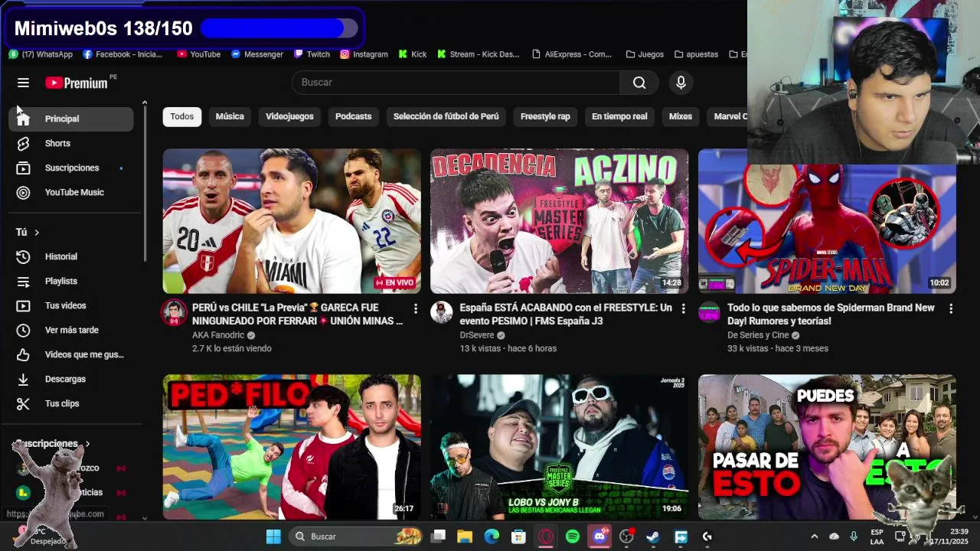980x551 pixels.
Task: Open WhatsApp bookmark in bookmarks bar
Action: point(41,54)
